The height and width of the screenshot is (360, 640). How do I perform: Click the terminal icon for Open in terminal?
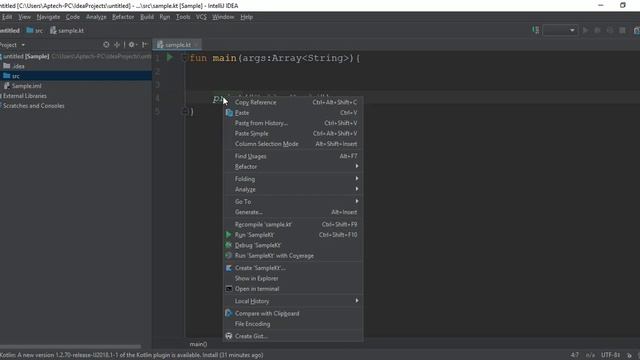[x=229, y=289]
